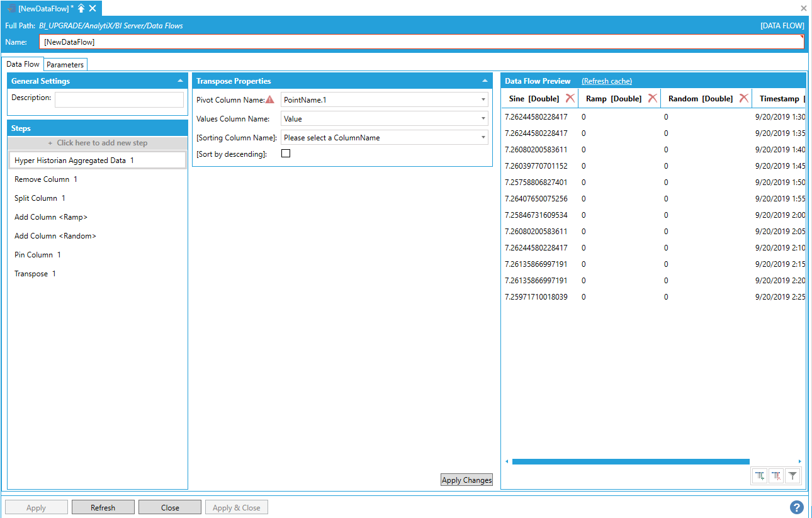The height and width of the screenshot is (518, 812).
Task: Toggle the Sort by descending checkbox
Action: click(x=286, y=154)
